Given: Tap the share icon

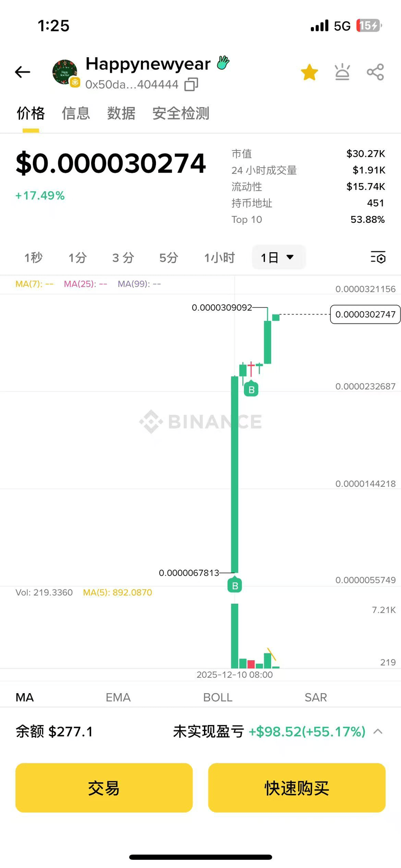Looking at the screenshot, I should pos(375,73).
